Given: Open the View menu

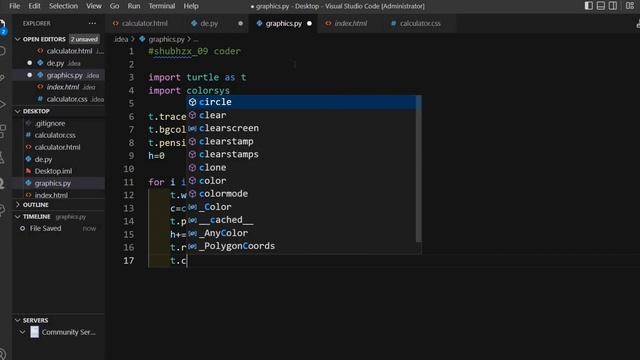Looking at the screenshot, I should [94, 6].
